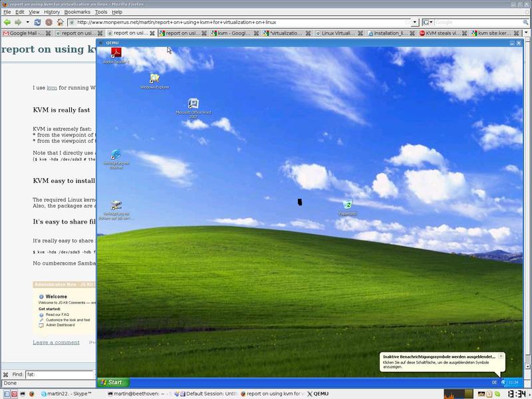Open the list-all-tabs dropdown arrow
The width and height of the screenshot is (532, 399).
527,33
